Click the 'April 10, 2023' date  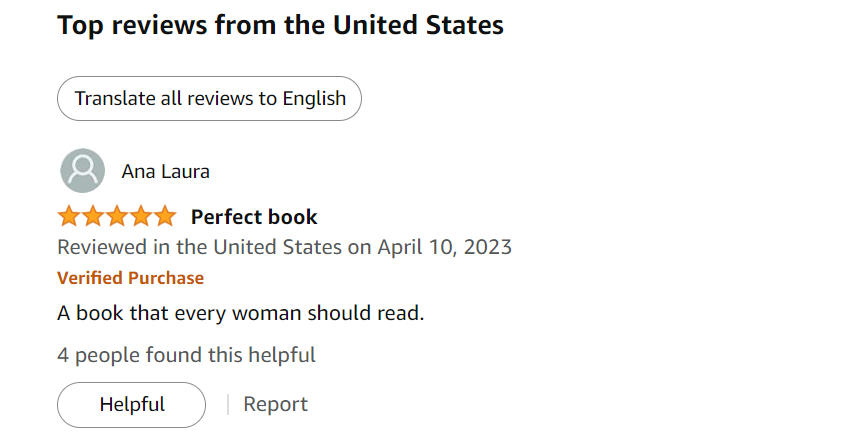[x=445, y=247]
